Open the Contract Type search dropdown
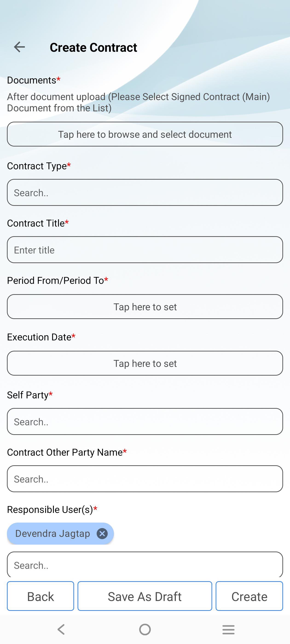The width and height of the screenshot is (290, 644). click(x=145, y=193)
